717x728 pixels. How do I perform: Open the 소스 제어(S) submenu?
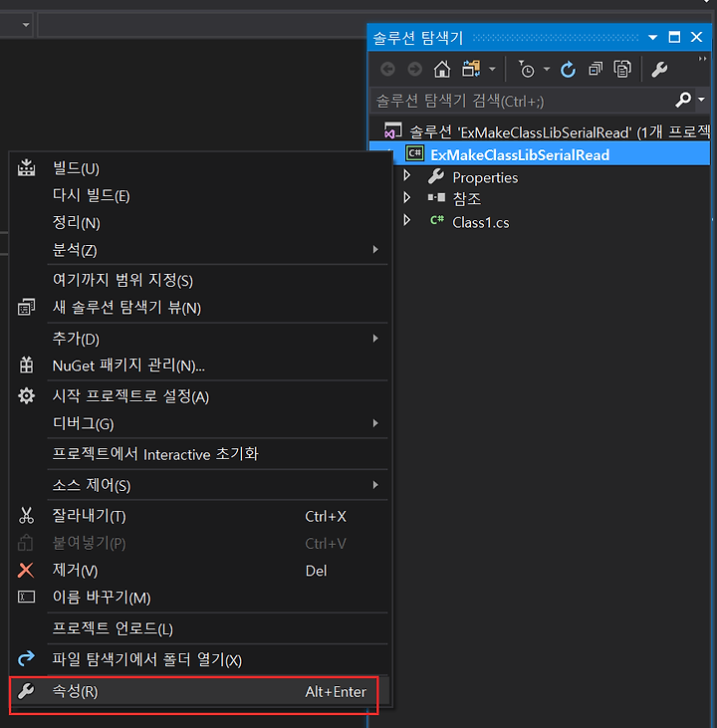(x=200, y=485)
